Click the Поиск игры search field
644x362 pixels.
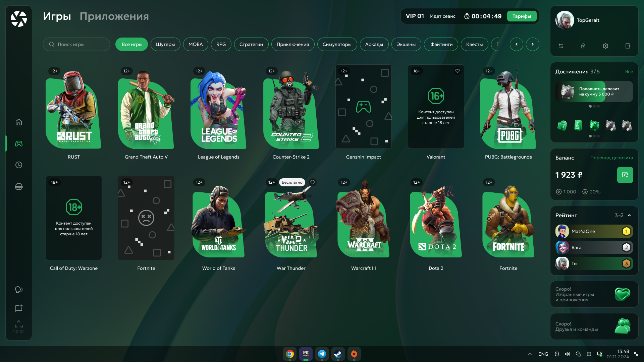(x=76, y=44)
